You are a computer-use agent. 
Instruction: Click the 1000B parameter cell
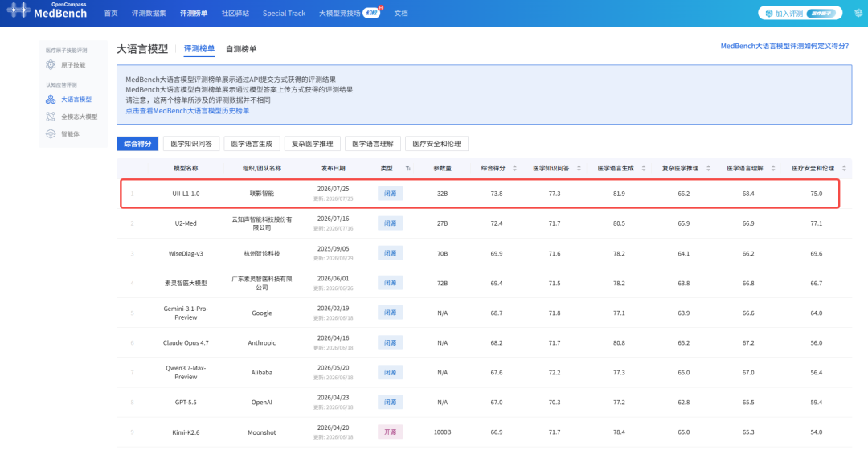click(442, 432)
